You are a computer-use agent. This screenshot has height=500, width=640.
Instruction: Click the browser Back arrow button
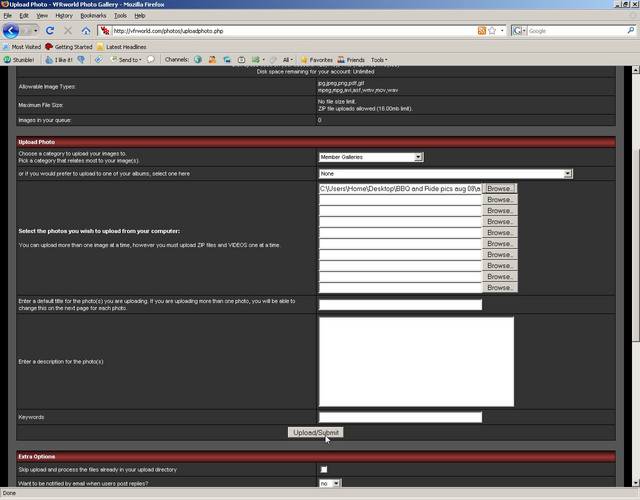(x=13, y=31)
